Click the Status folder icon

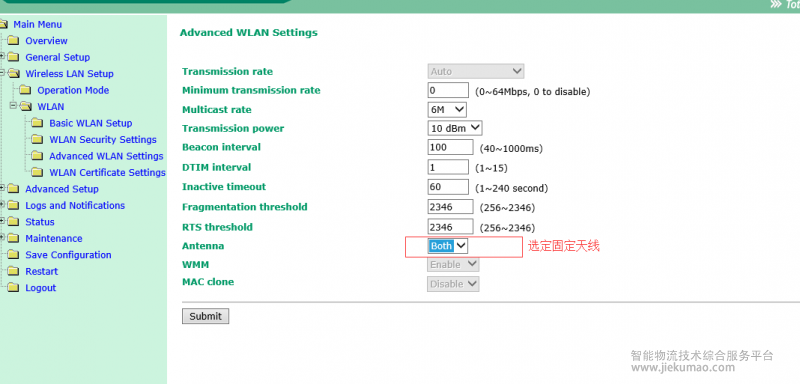click(13, 222)
